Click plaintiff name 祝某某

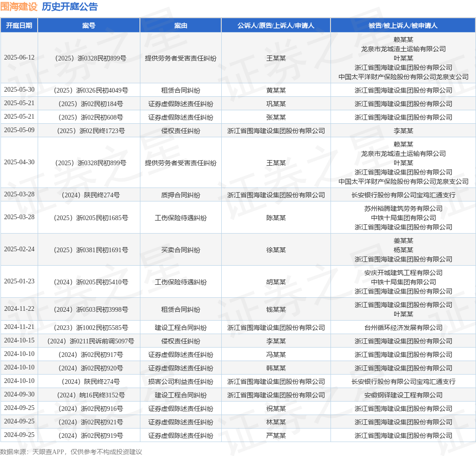click(x=276, y=409)
